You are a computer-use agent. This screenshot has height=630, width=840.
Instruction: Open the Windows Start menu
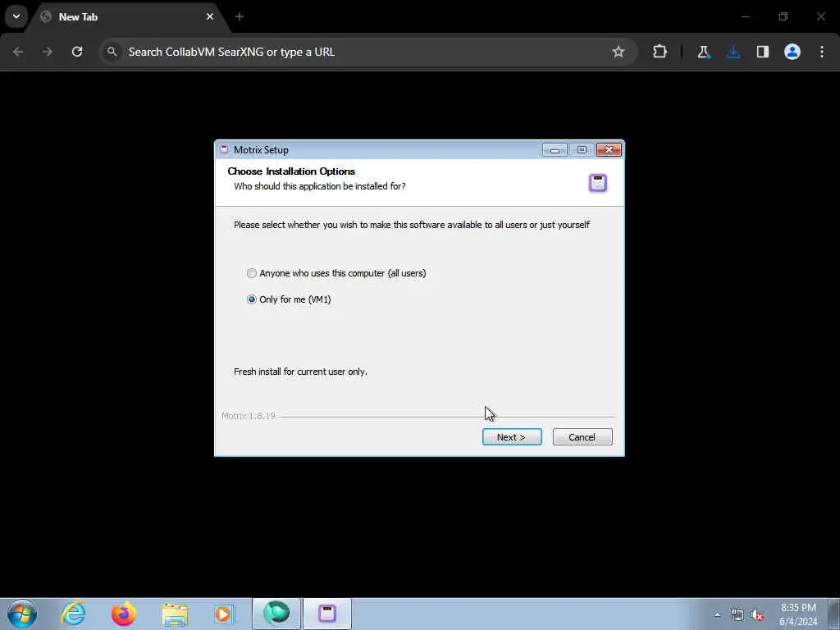[x=22, y=614]
